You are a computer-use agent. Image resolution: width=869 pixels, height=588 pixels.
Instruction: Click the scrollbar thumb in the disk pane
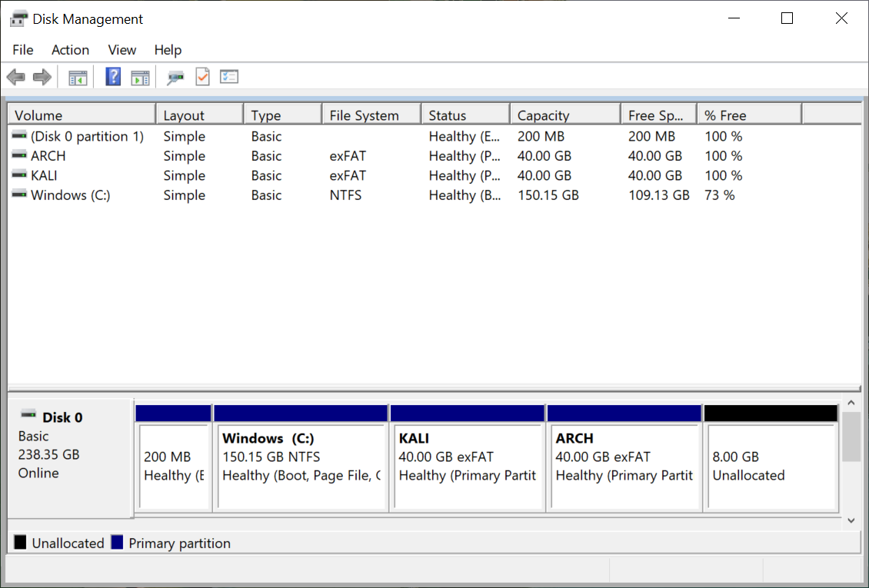point(851,437)
